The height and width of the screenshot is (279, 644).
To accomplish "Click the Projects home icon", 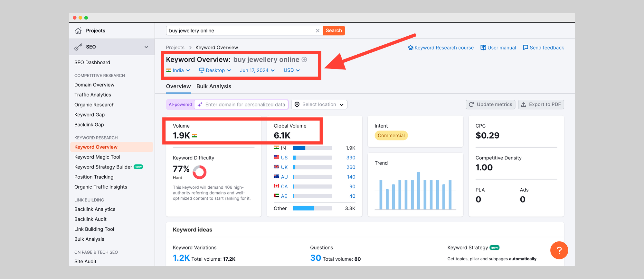I will (x=78, y=31).
